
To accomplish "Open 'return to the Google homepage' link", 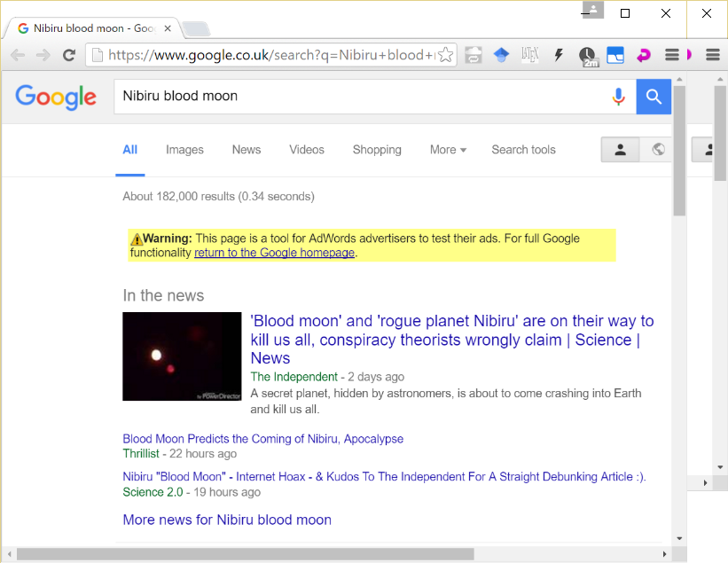I will (274, 253).
